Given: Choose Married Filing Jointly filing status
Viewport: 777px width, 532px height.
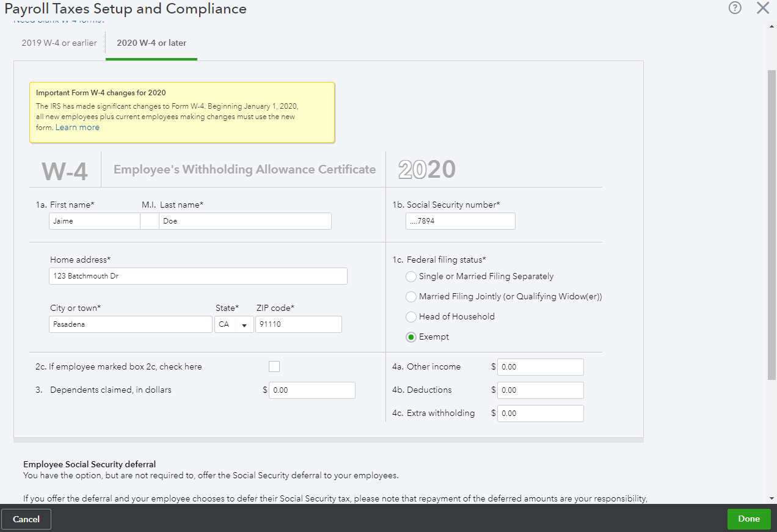Looking at the screenshot, I should coord(411,297).
